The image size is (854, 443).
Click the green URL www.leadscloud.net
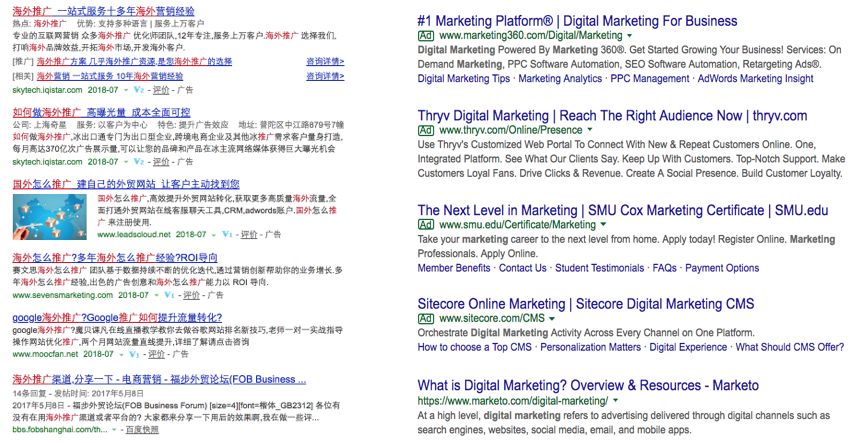click(134, 234)
